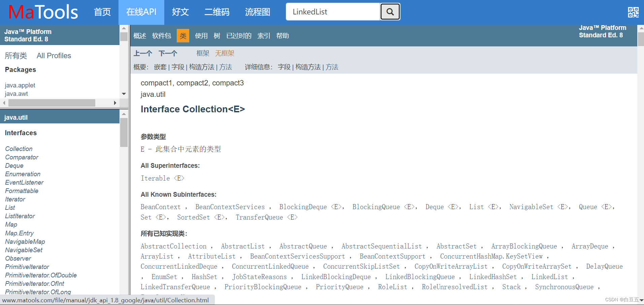Viewport: 644px width, 305px height.
Task: Click the left-pane horizontal scroll right arrow
Action: 115,103
